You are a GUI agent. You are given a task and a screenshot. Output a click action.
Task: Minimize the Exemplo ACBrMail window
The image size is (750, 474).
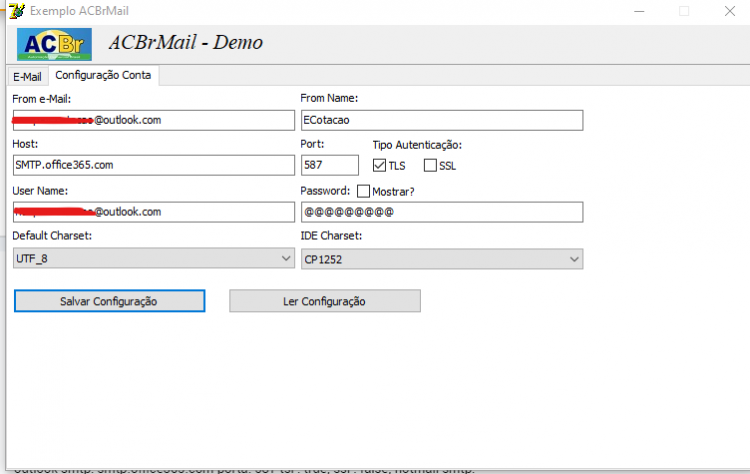[639, 11]
